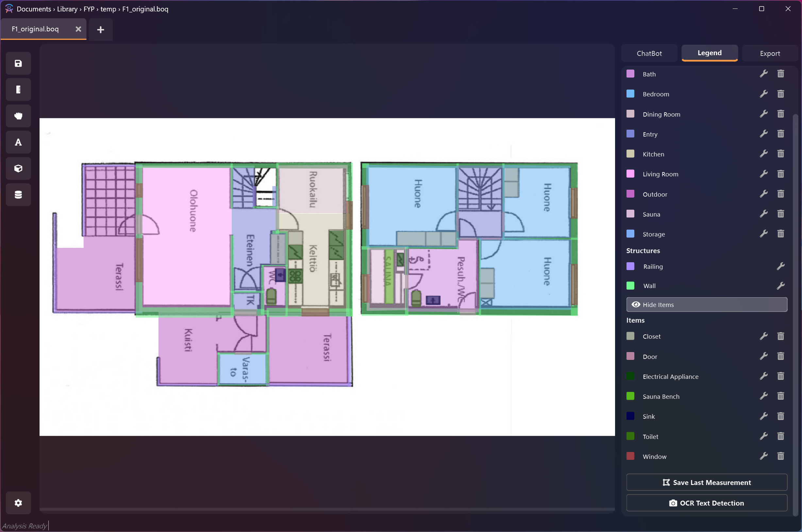The image size is (802, 532).
Task: Click wrench icon for Wall structure
Action: pyautogui.click(x=781, y=286)
